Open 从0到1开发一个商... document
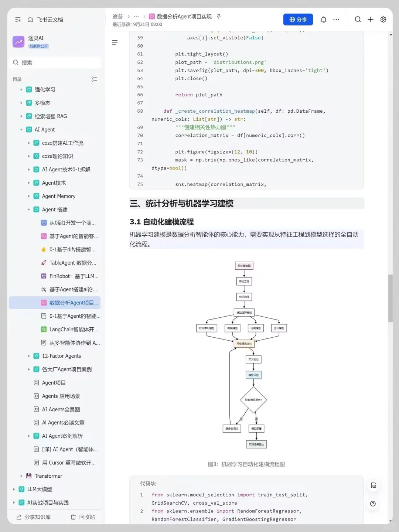The width and height of the screenshot is (399, 532). click(72, 223)
